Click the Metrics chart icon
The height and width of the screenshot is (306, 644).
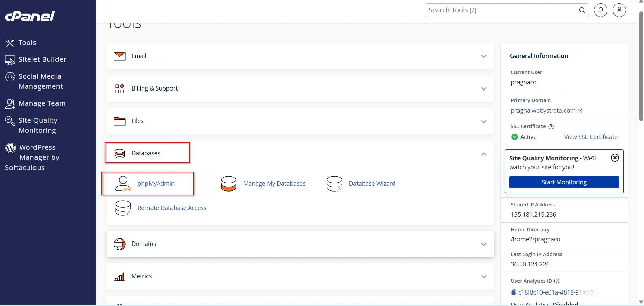[x=119, y=277]
